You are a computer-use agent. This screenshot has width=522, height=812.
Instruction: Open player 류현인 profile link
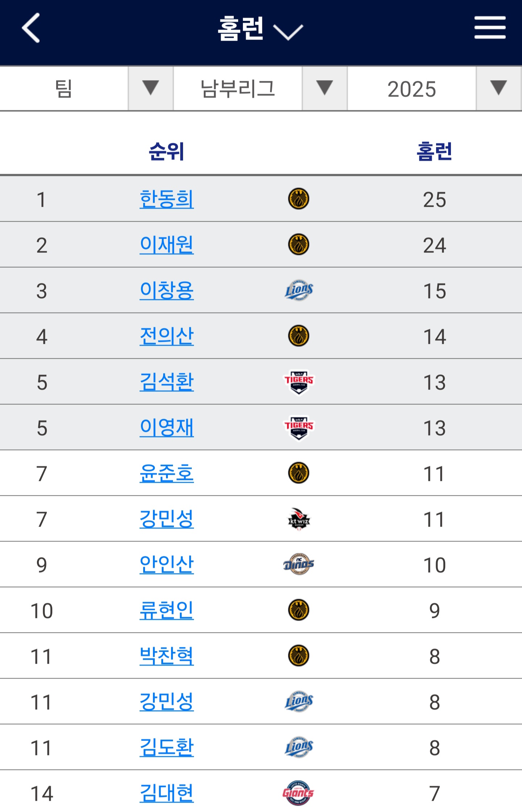pos(167,610)
